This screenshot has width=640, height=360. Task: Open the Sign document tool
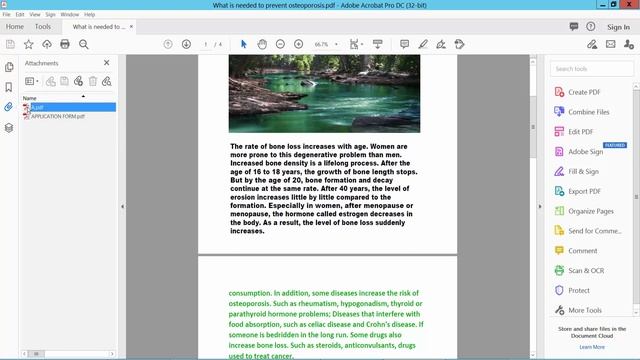441,44
